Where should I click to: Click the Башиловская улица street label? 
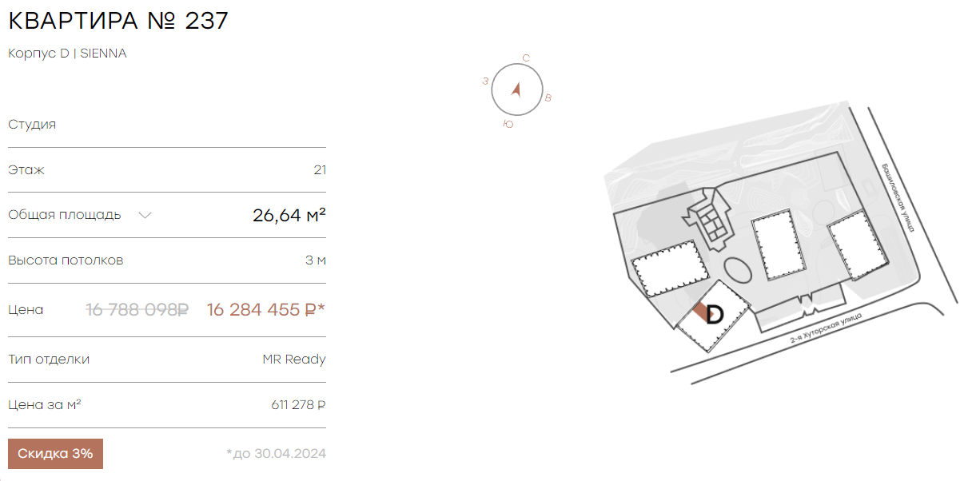click(886, 198)
